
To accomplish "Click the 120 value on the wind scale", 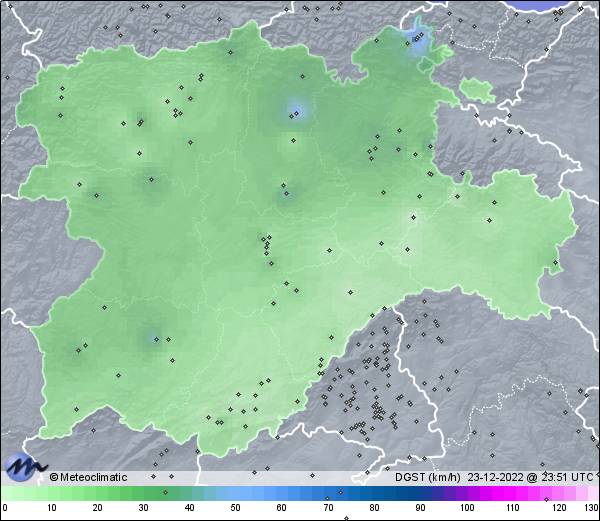I will [559, 508].
